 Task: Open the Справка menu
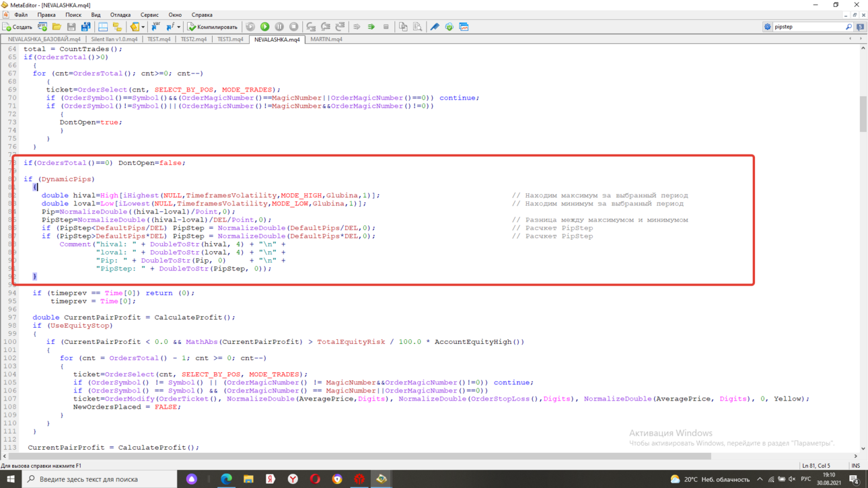click(x=202, y=15)
